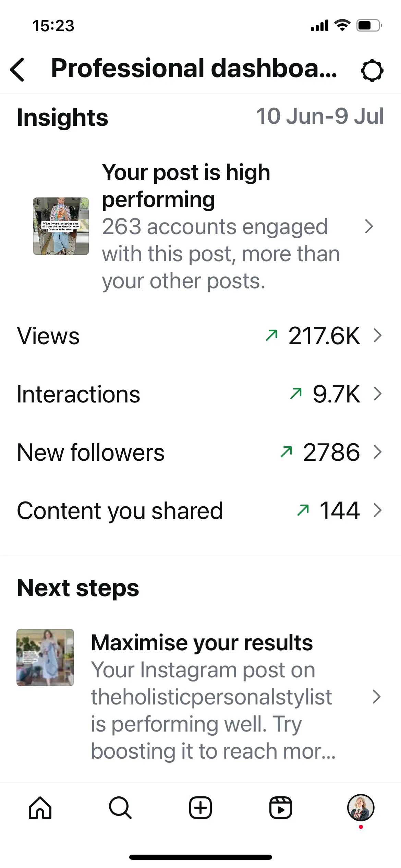Screen dimensions: 401x868
Task: Open dashboard settings hexagon icon
Action: tap(372, 70)
